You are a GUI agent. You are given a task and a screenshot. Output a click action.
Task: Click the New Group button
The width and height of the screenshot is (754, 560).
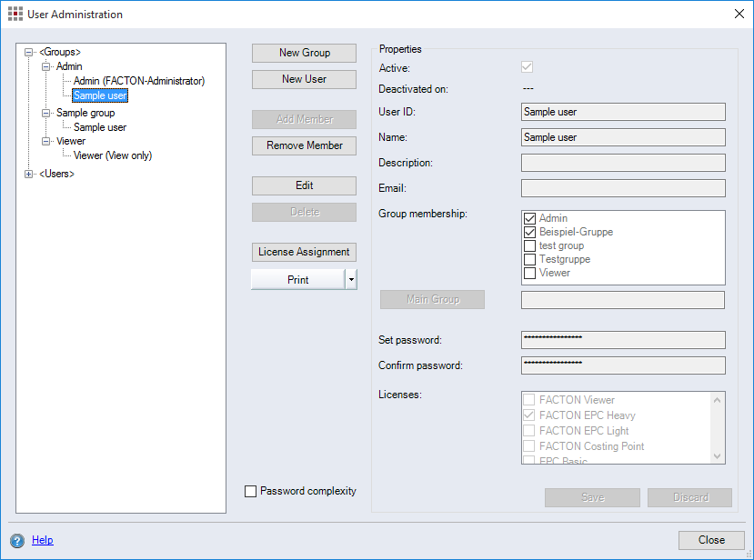pyautogui.click(x=303, y=53)
